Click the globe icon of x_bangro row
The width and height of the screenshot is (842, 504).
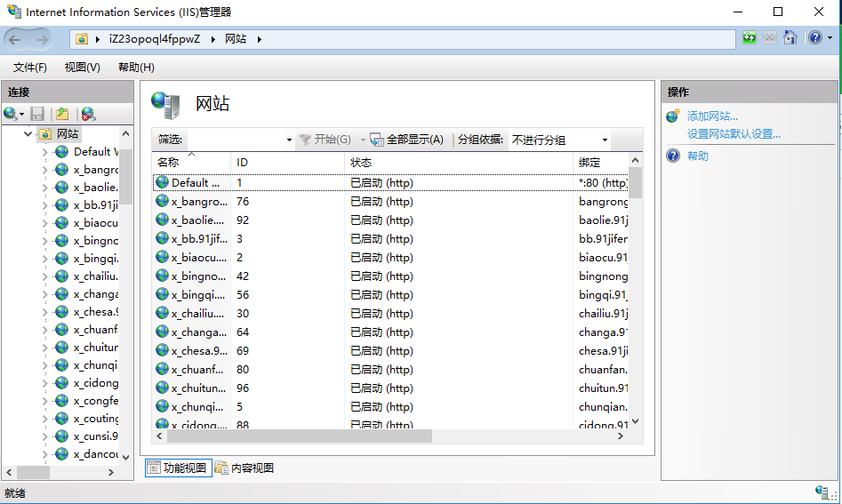[162, 201]
